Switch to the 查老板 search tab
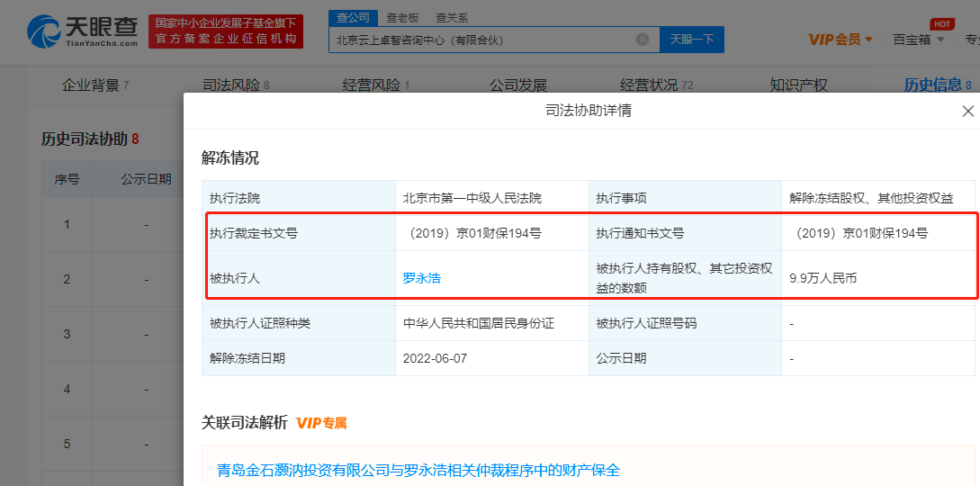The width and height of the screenshot is (980, 486). (x=402, y=18)
